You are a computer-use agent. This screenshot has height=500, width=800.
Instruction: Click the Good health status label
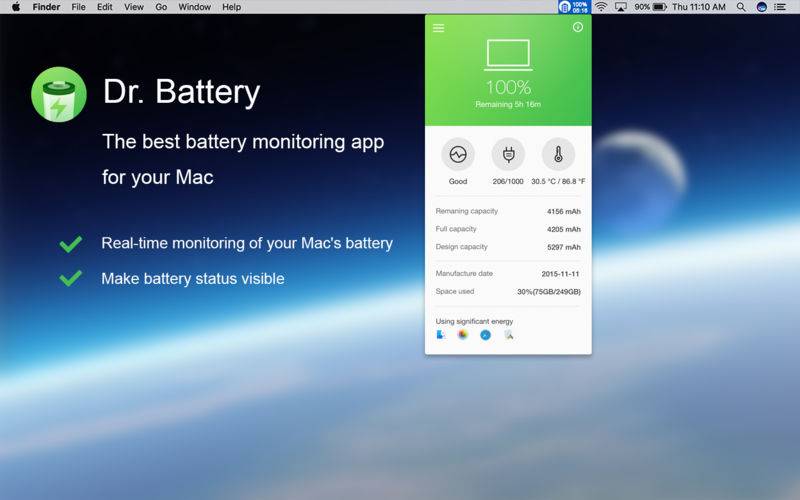tap(458, 181)
